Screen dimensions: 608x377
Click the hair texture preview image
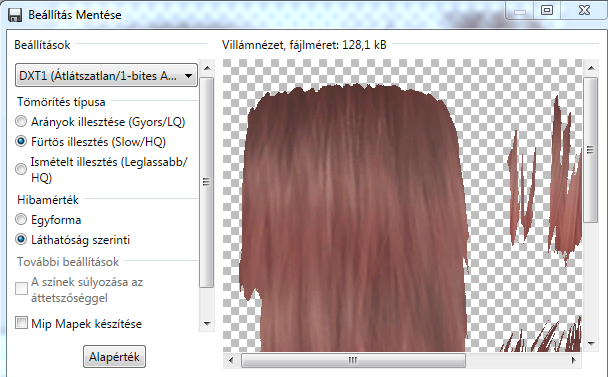click(402, 205)
